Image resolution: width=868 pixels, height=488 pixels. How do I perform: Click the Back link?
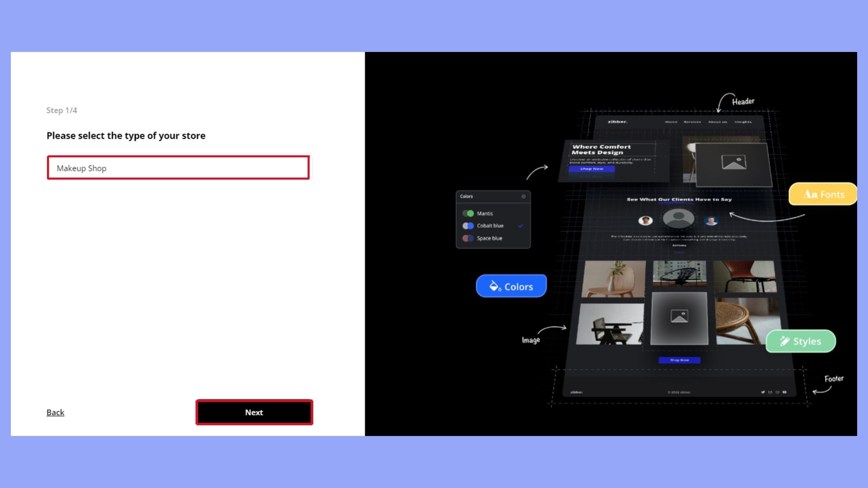pyautogui.click(x=56, y=412)
